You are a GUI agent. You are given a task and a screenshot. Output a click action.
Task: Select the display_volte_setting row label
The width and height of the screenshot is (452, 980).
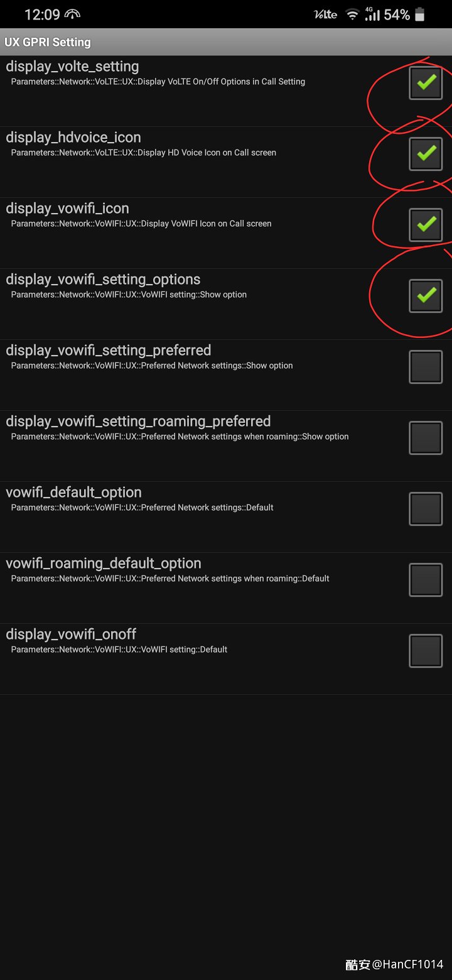(72, 67)
